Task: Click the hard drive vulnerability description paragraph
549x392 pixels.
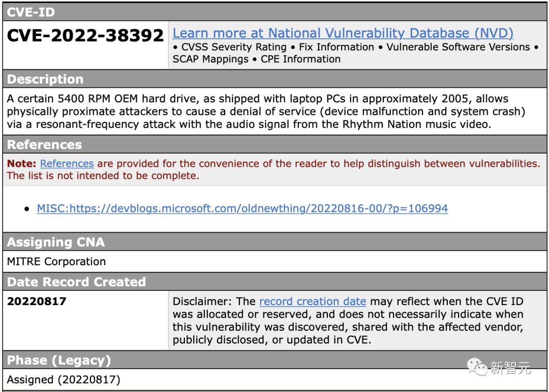Action: click(264, 111)
